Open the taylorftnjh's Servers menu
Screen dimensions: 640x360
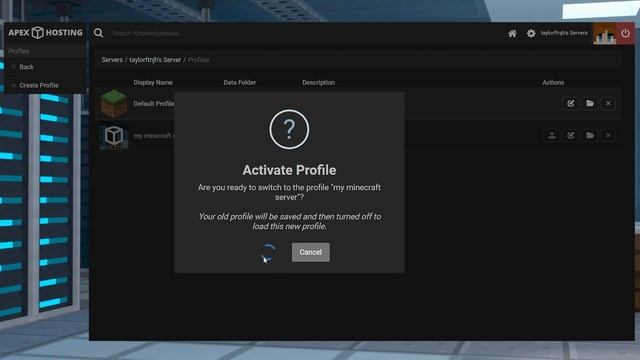[x=564, y=33]
